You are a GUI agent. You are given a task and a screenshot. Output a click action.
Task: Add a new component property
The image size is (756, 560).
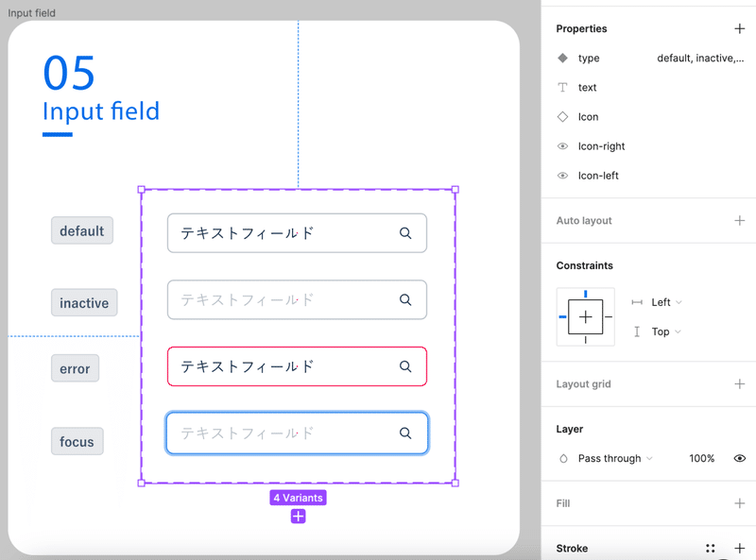[x=739, y=29]
